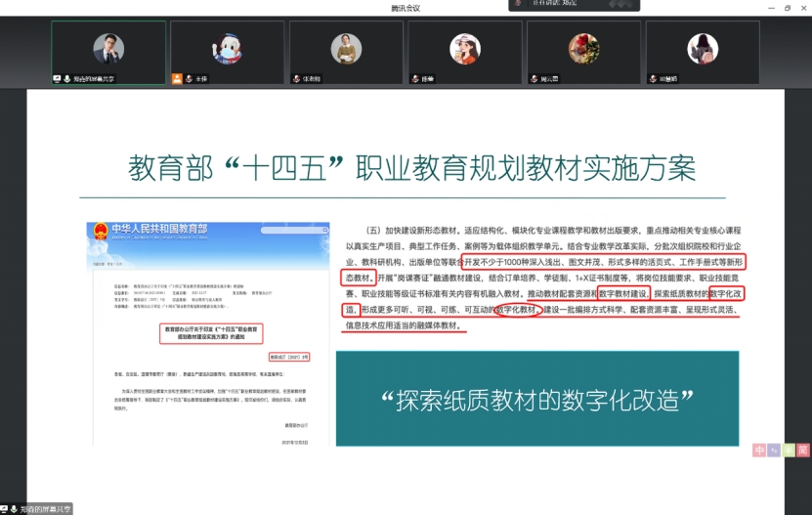The height and width of the screenshot is (516, 812).
Task: Select the presenter's tile with the suited man avatar
Action: point(108,53)
